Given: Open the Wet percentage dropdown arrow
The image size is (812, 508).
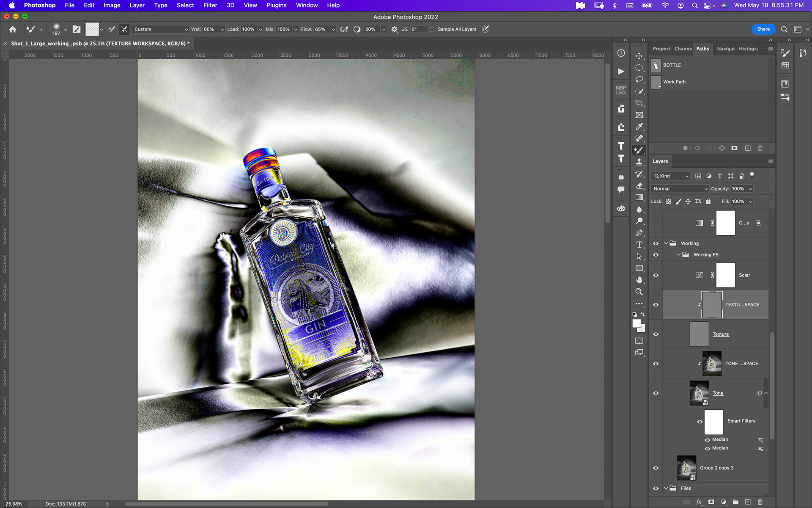Looking at the screenshot, I should [222, 29].
